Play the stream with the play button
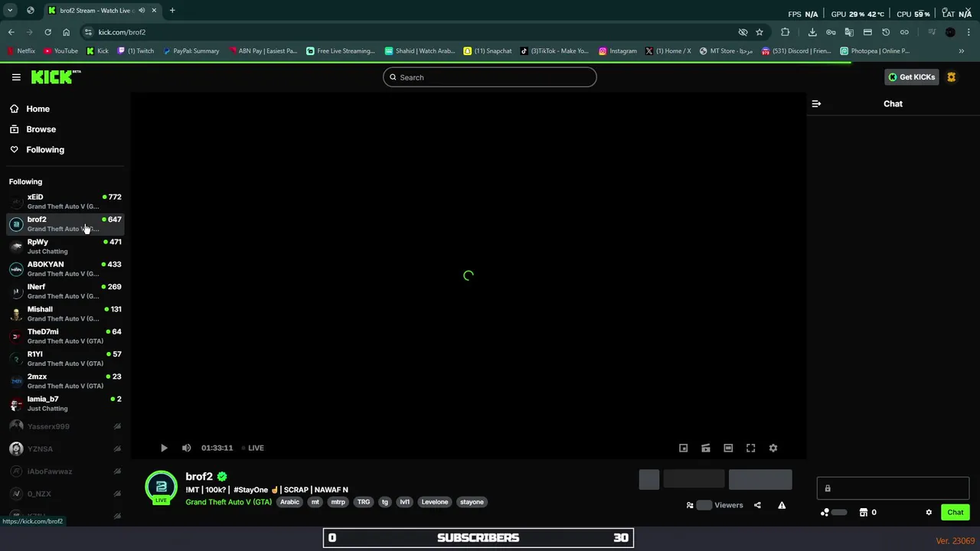The width and height of the screenshot is (980, 551). [x=164, y=448]
